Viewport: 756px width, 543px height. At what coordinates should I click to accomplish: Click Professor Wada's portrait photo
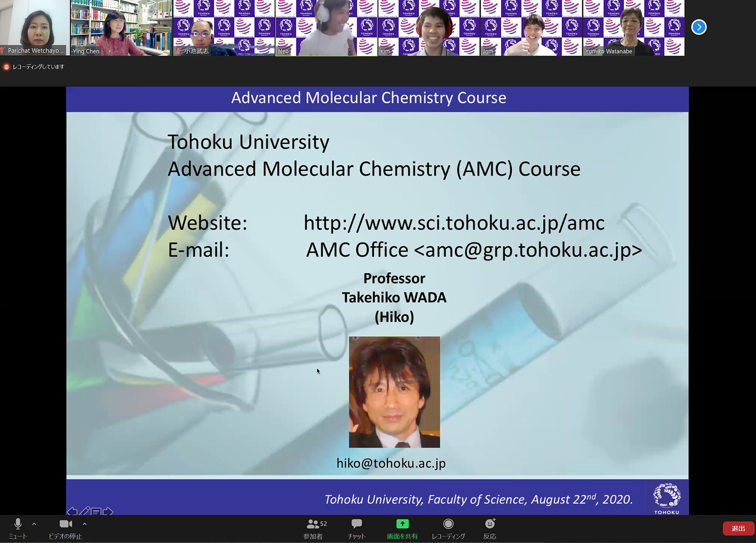(394, 392)
